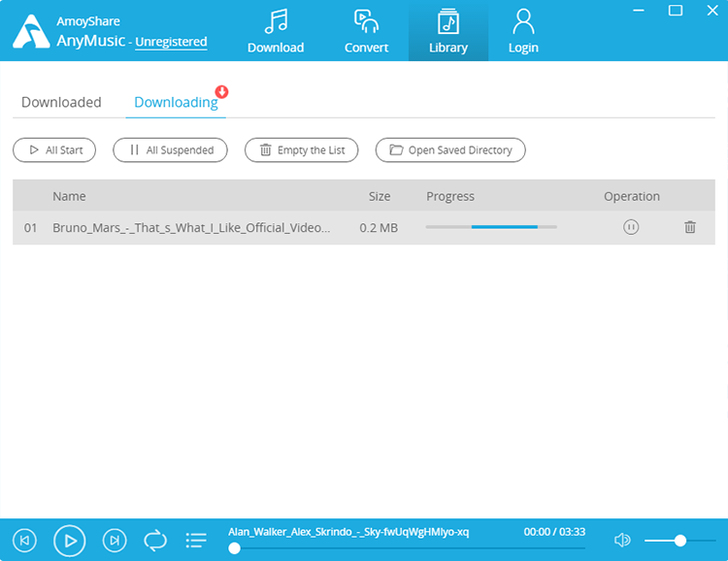Toggle the repeat loop mode
Screen dimensions: 728x561
[155, 540]
